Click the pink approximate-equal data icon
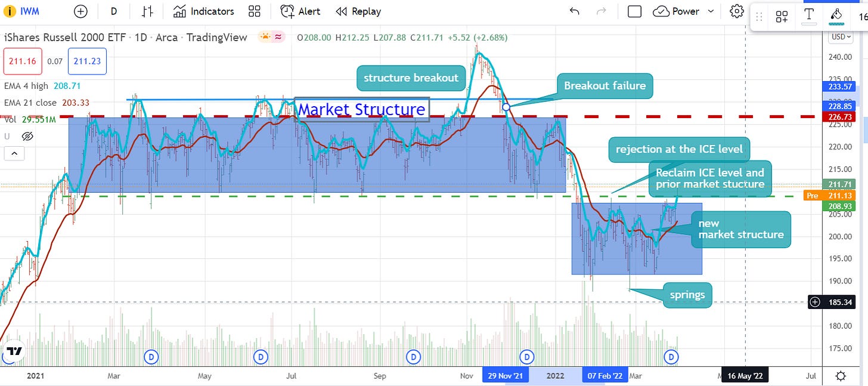The width and height of the screenshot is (868, 386). [x=278, y=37]
